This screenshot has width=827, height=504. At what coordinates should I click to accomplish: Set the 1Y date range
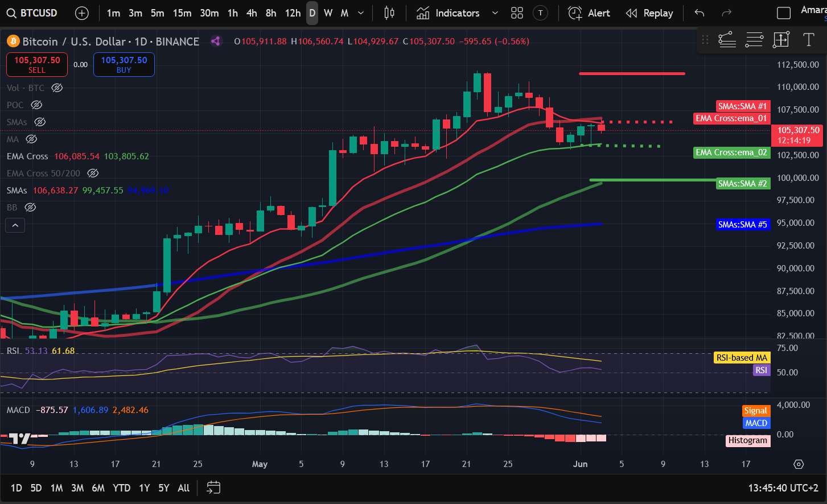(x=144, y=488)
